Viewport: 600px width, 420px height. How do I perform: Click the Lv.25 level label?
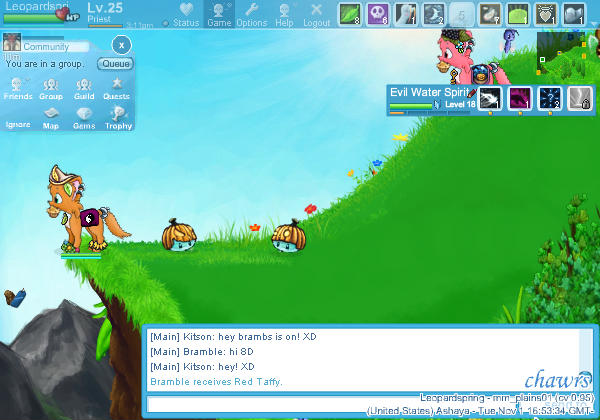pyautogui.click(x=105, y=8)
